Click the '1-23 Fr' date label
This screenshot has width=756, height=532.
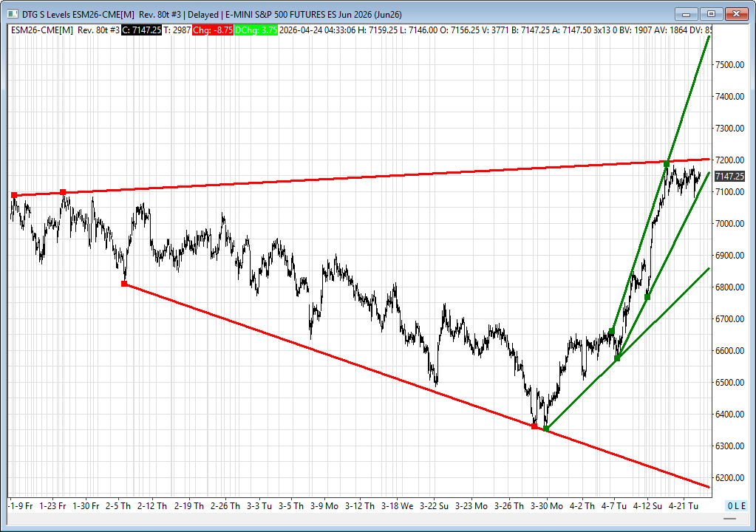pyautogui.click(x=52, y=506)
